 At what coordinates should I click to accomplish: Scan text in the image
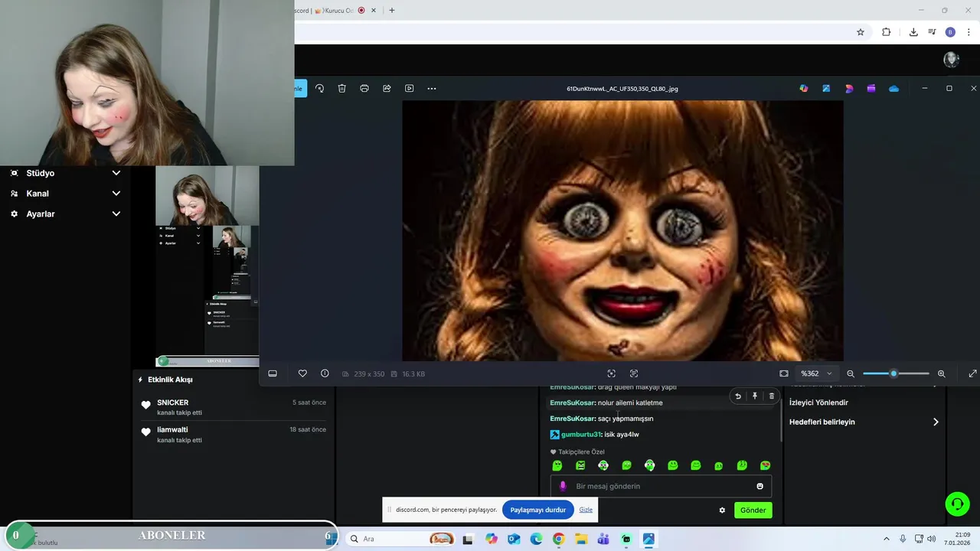coord(634,373)
